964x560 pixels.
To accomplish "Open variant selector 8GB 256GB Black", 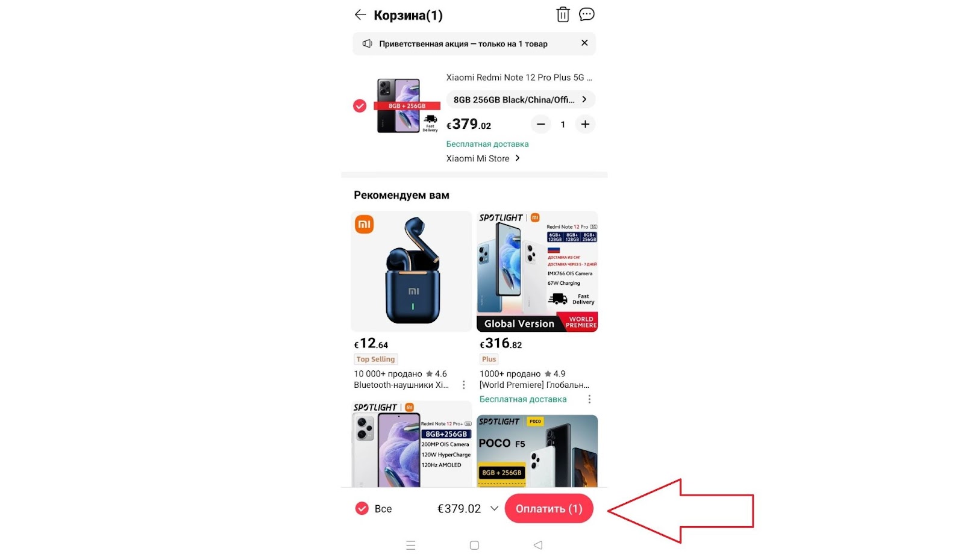I will pos(521,100).
